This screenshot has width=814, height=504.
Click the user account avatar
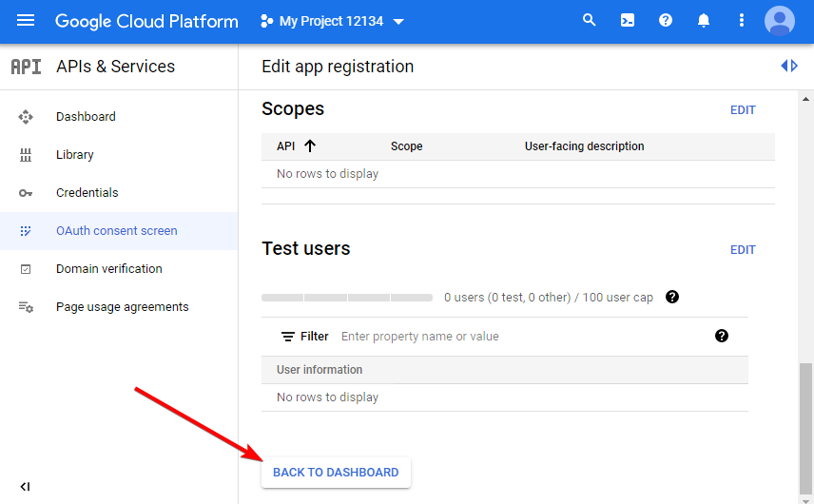pos(780,21)
